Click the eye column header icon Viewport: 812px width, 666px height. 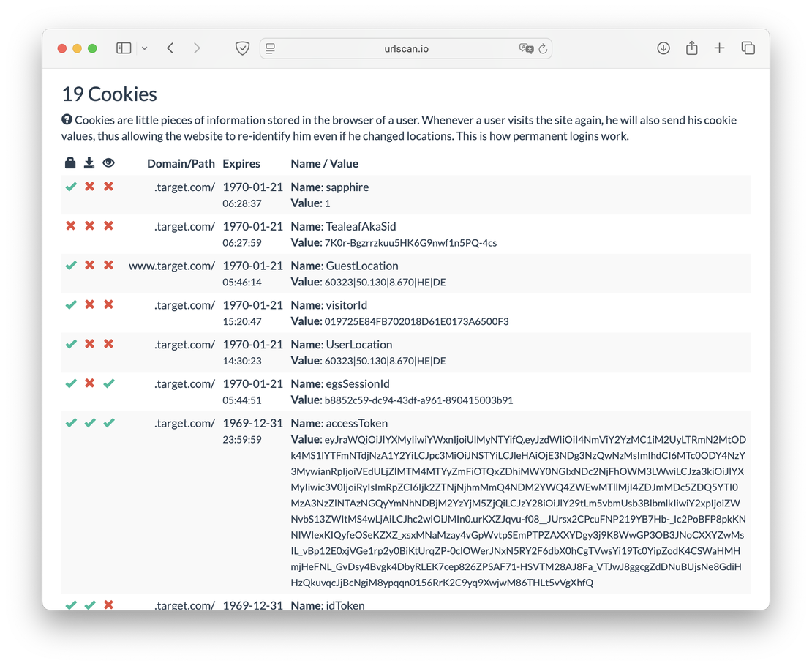point(108,163)
